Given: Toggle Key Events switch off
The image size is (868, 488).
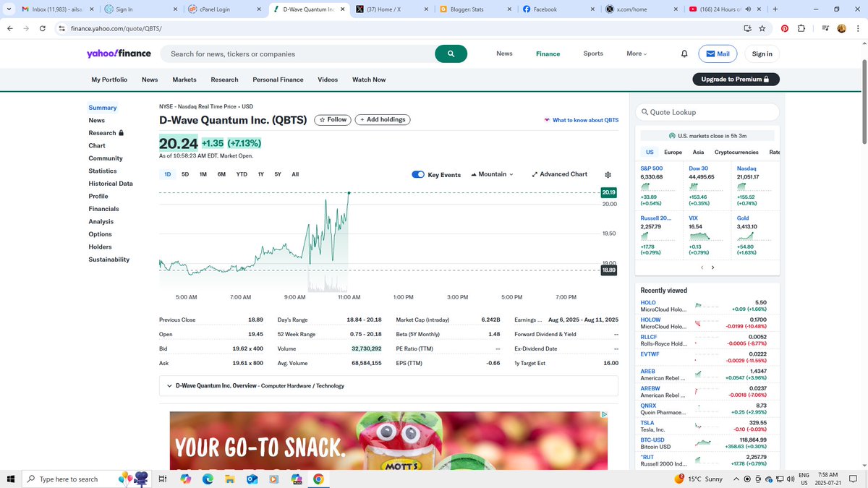Looking at the screenshot, I should click(x=417, y=175).
